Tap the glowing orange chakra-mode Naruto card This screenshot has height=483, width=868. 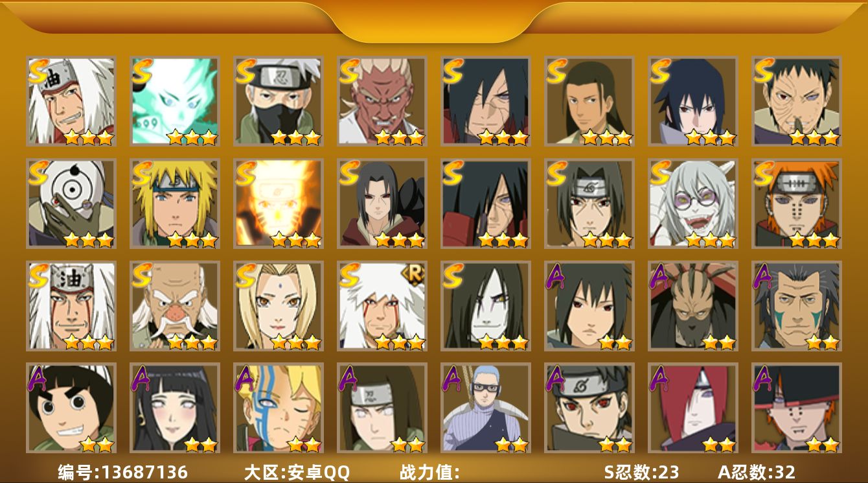(279, 204)
